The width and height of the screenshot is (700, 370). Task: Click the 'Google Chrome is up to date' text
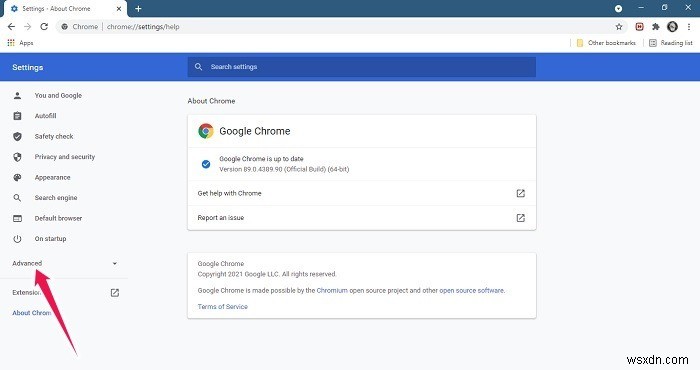[261, 159]
